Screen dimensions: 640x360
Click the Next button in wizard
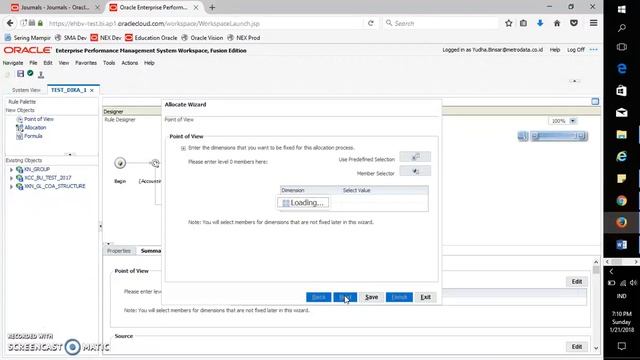click(345, 297)
